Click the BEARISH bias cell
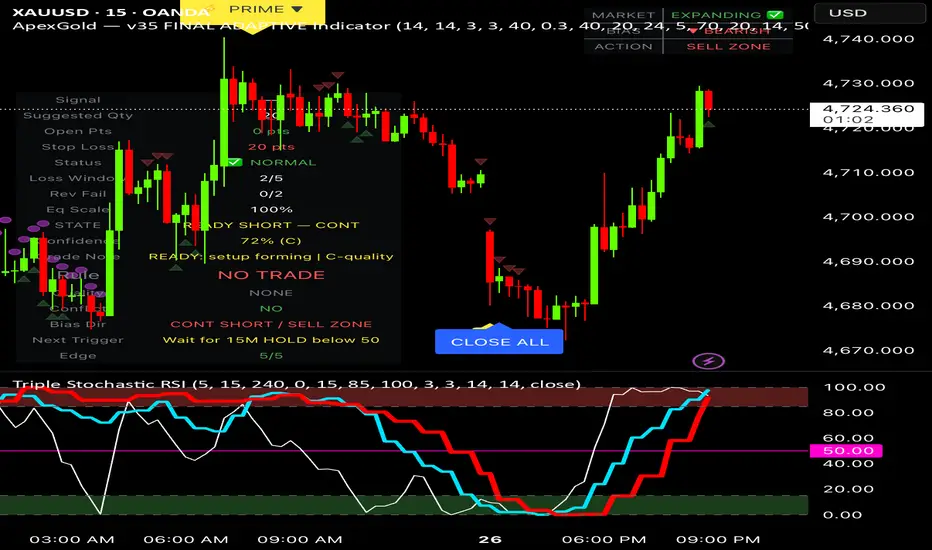This screenshot has width=932, height=550. pos(729,31)
